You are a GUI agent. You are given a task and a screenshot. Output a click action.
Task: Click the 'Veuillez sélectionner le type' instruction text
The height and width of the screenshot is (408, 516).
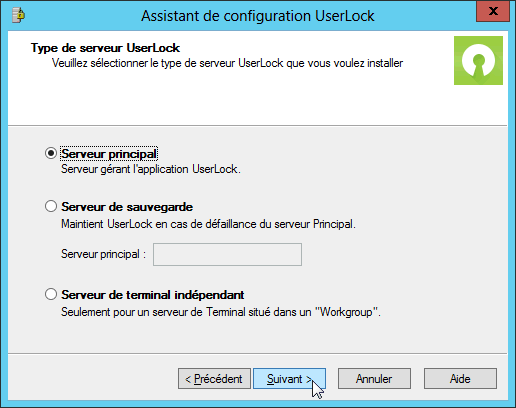tap(227, 63)
